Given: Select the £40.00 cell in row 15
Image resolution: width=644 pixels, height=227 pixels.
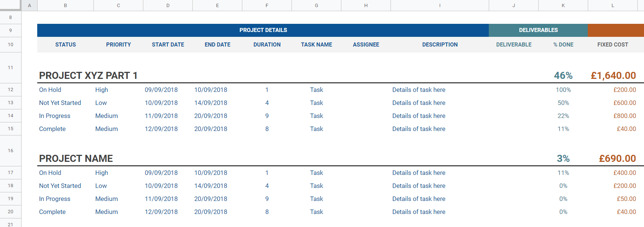Looking at the screenshot, I should 613,129.
